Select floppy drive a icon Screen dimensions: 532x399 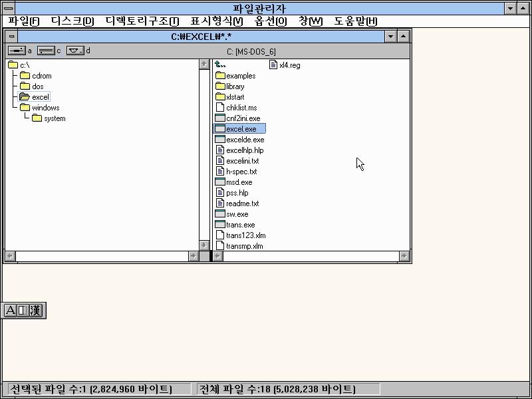(17, 51)
